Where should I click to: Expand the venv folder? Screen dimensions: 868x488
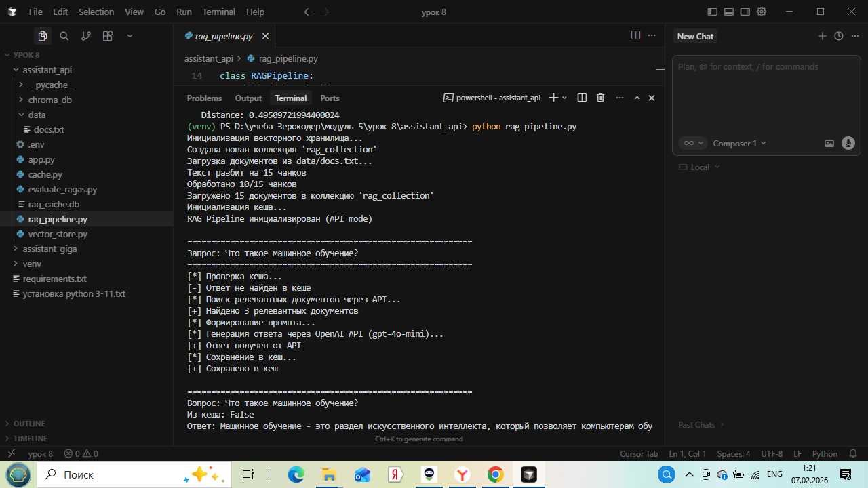point(87,264)
